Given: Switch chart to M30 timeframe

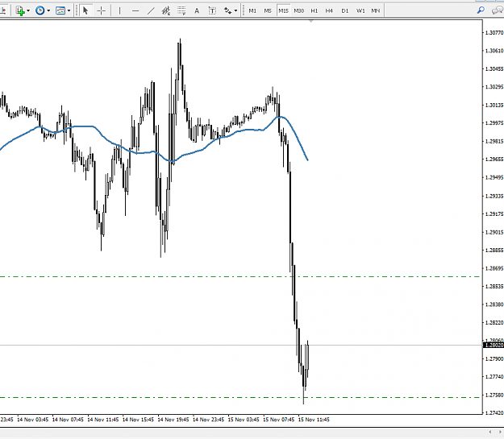Looking at the screenshot, I should (298, 10).
